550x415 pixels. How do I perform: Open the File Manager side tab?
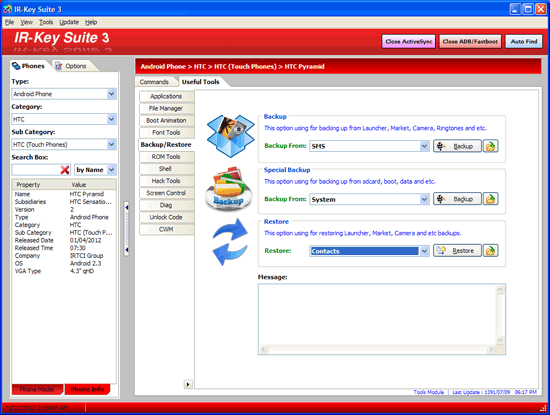tap(166, 108)
